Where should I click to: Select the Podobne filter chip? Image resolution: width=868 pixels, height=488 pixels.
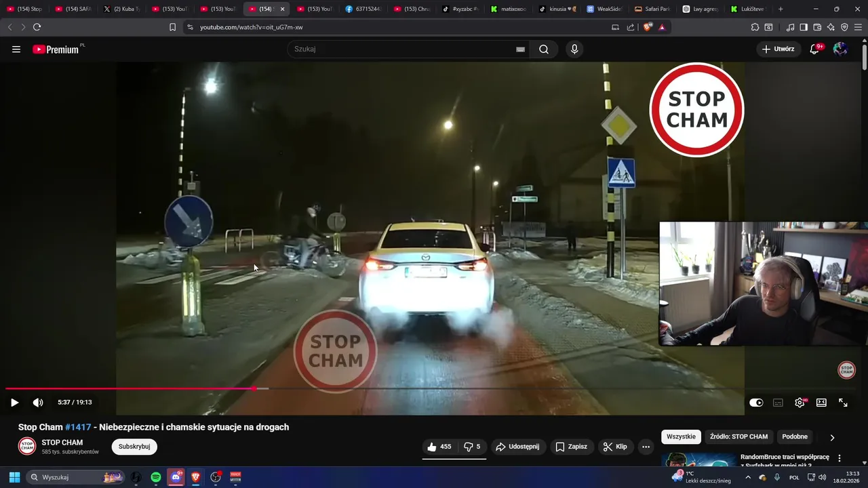click(795, 436)
